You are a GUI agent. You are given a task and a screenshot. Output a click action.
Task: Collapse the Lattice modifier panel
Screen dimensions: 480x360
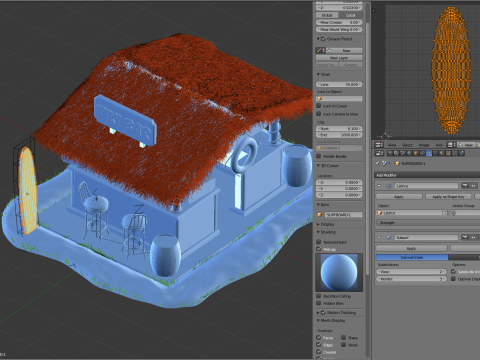379,186
